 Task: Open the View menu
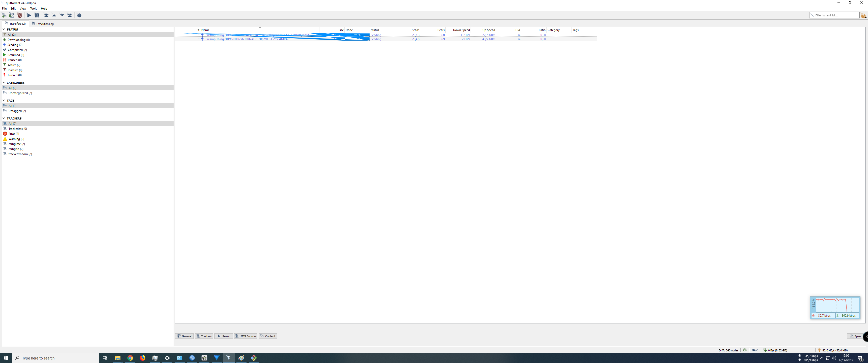(22, 8)
